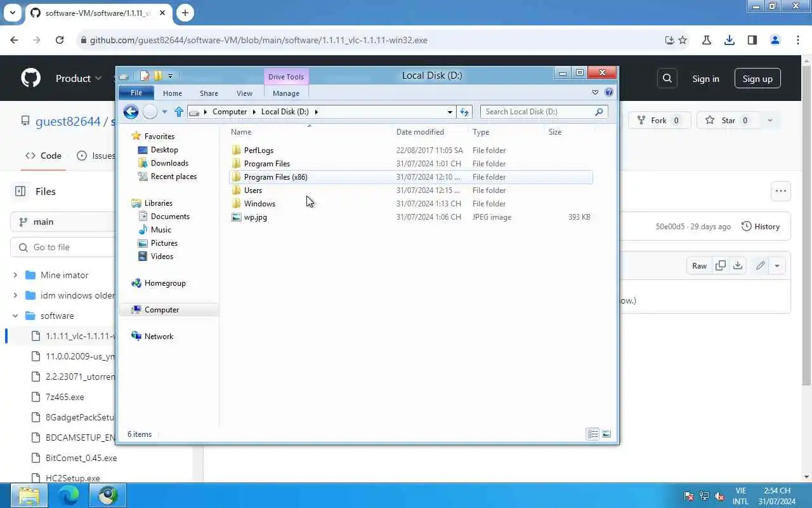
Task: Open Chrome three-dot menu
Action: point(798,40)
